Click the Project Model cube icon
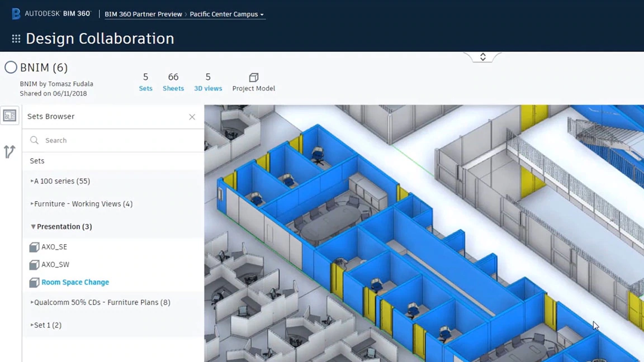 253,78
